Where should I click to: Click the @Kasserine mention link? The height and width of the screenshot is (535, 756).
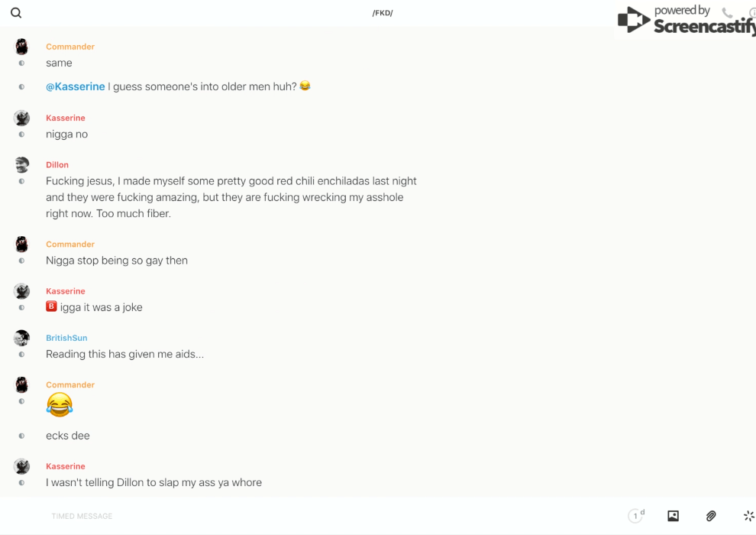[x=76, y=86]
